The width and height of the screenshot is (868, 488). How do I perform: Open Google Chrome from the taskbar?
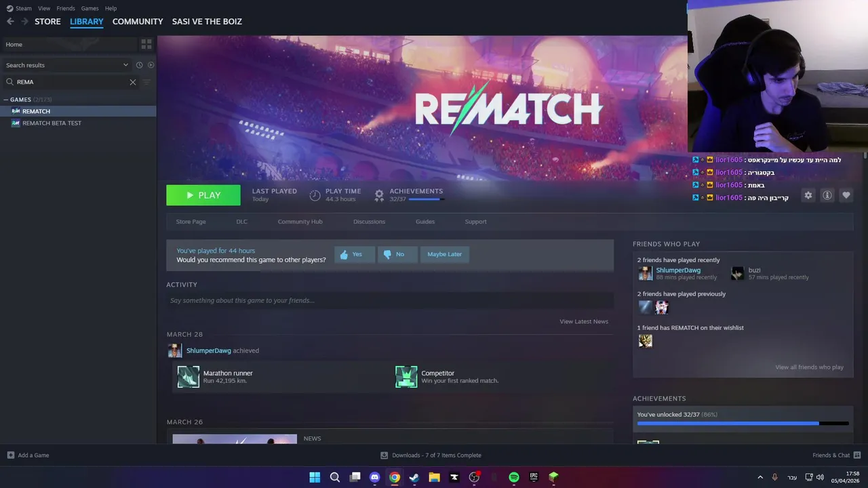395,477
